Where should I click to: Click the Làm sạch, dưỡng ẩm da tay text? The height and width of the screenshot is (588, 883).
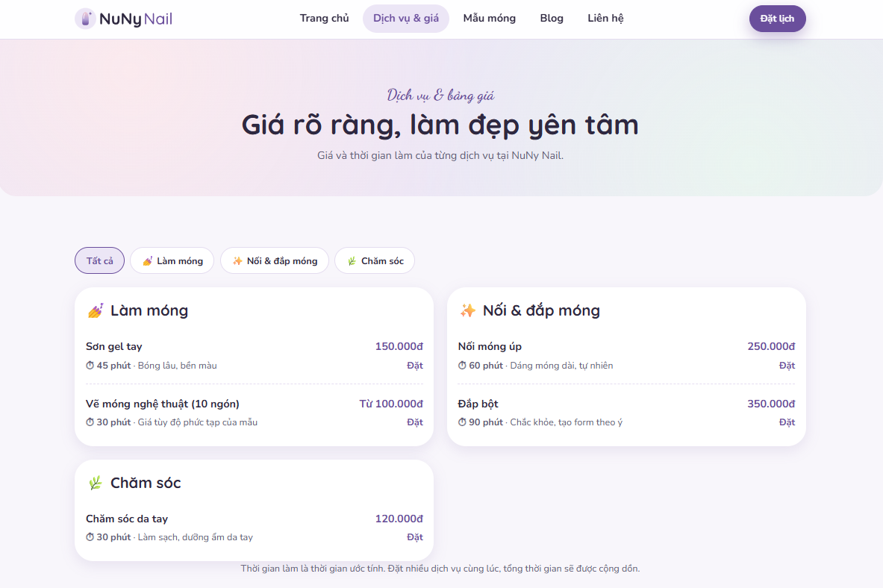(x=196, y=537)
